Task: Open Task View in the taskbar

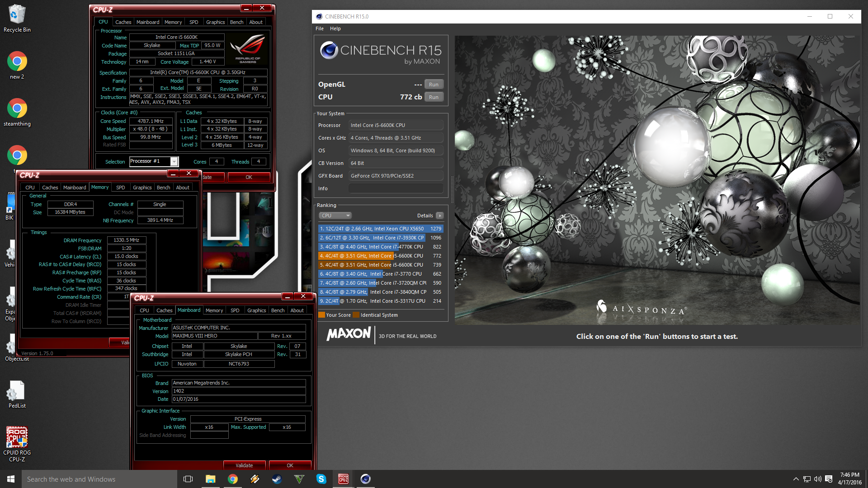Action: pos(188,479)
